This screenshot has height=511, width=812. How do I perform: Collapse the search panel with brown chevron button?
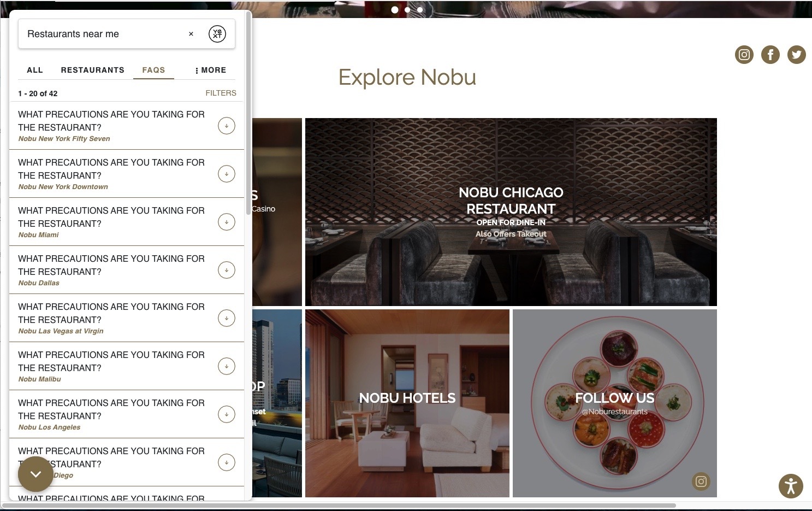pos(35,474)
